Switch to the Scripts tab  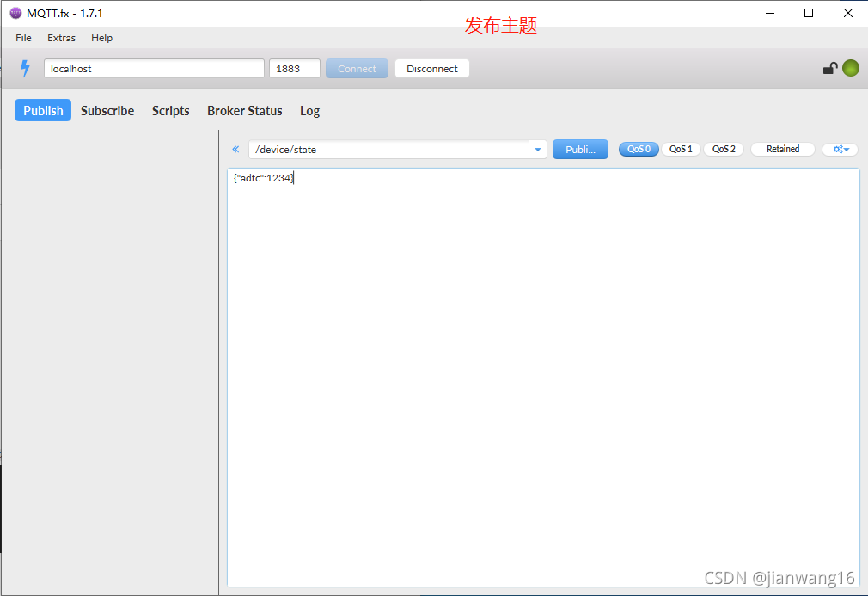[x=170, y=110]
